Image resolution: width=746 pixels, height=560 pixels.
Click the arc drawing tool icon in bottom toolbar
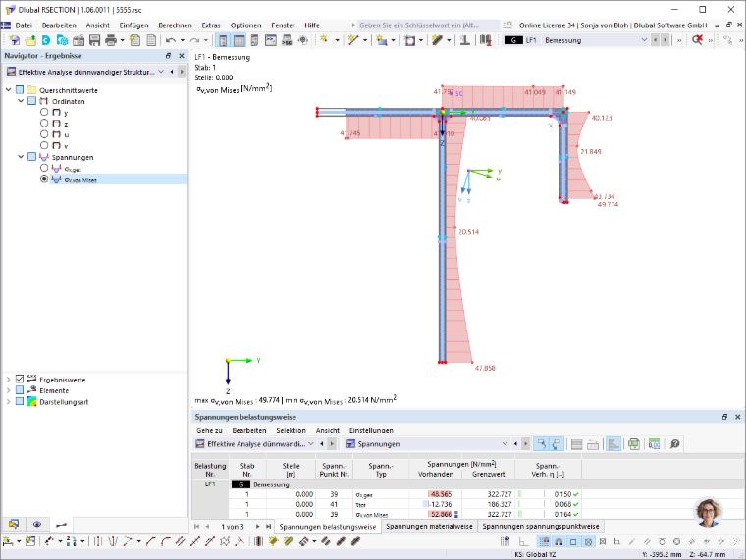point(166,541)
